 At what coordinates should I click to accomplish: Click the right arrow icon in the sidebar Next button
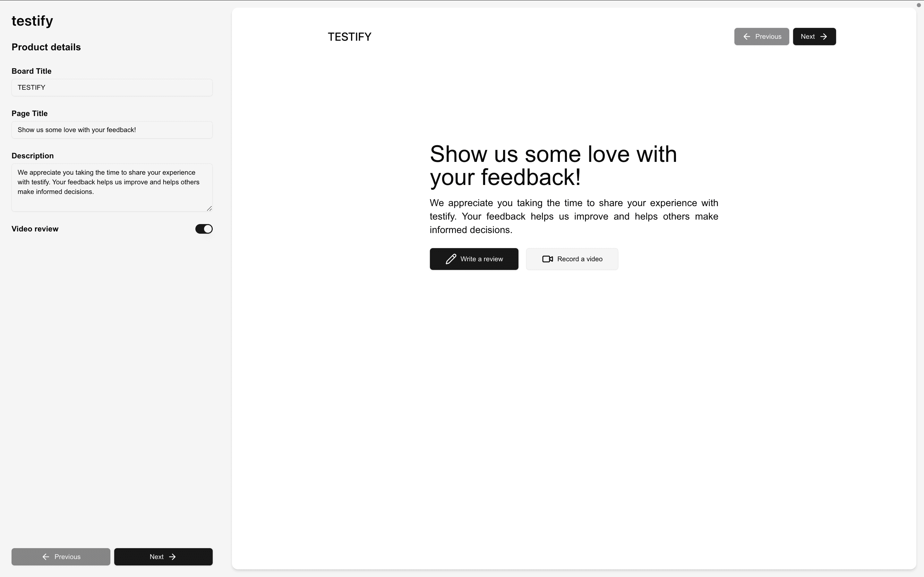pyautogui.click(x=173, y=556)
